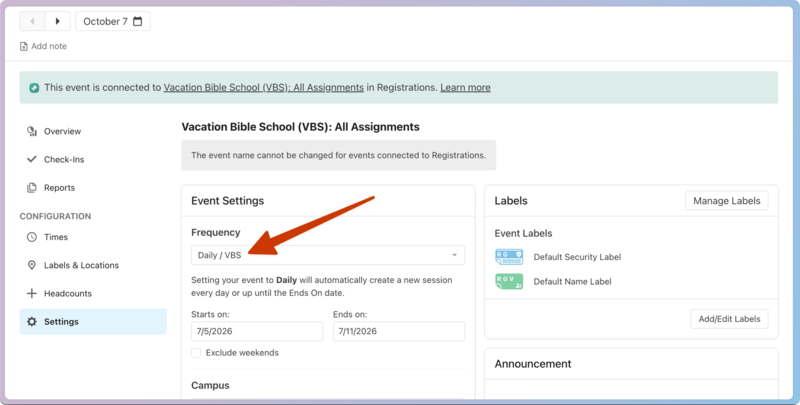The image size is (800, 405).
Task: Click the Settings gear icon
Action: [x=32, y=321]
